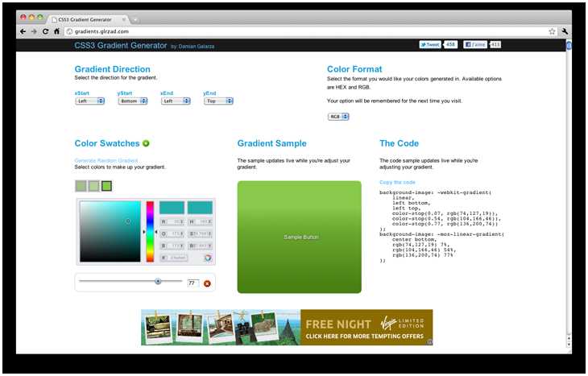
Task: Click the Generate Random Gradient link
Action: click(x=106, y=160)
